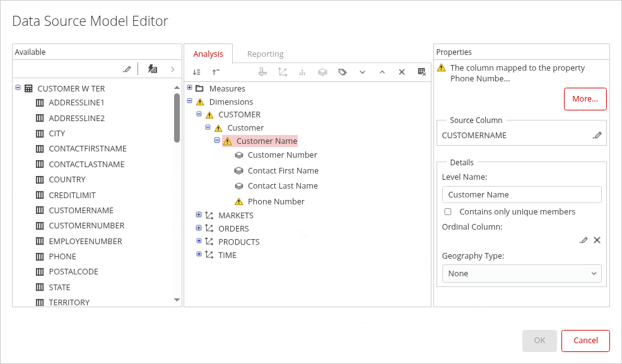Move selected item down with chevron icon
This screenshot has height=364, width=622.
(362, 73)
